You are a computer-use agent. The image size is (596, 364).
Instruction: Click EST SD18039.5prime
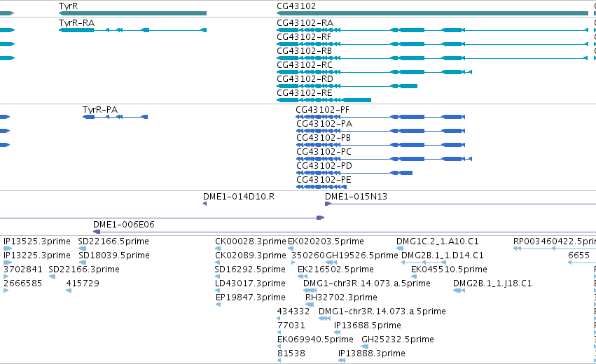114,255
